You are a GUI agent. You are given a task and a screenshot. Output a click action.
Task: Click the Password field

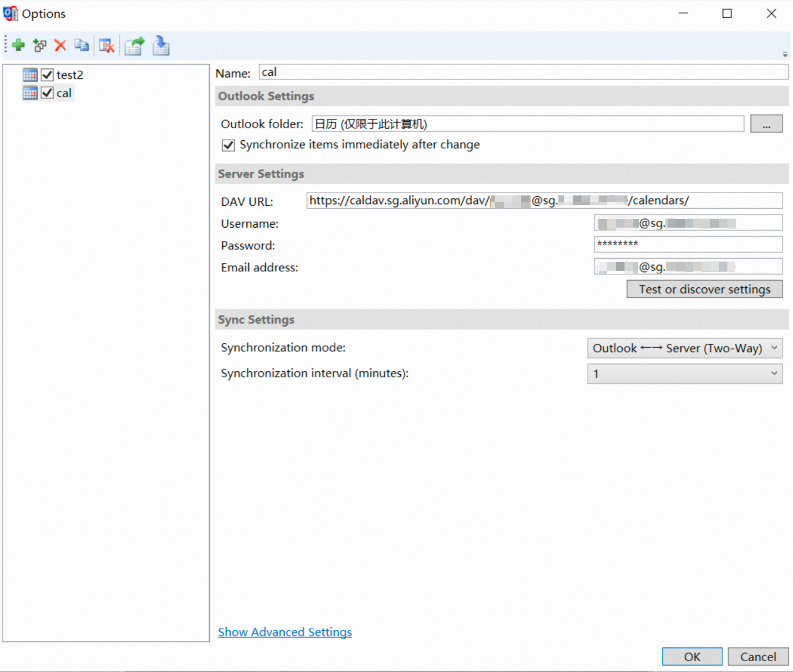pos(688,244)
